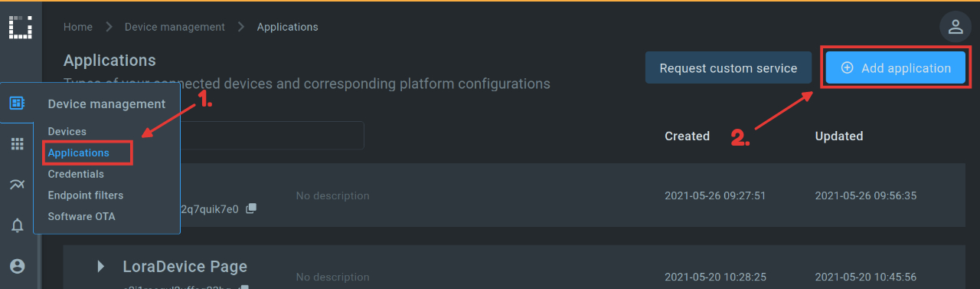The image size is (980, 289).
Task: Select the Device management sidebar icon
Action: click(17, 103)
